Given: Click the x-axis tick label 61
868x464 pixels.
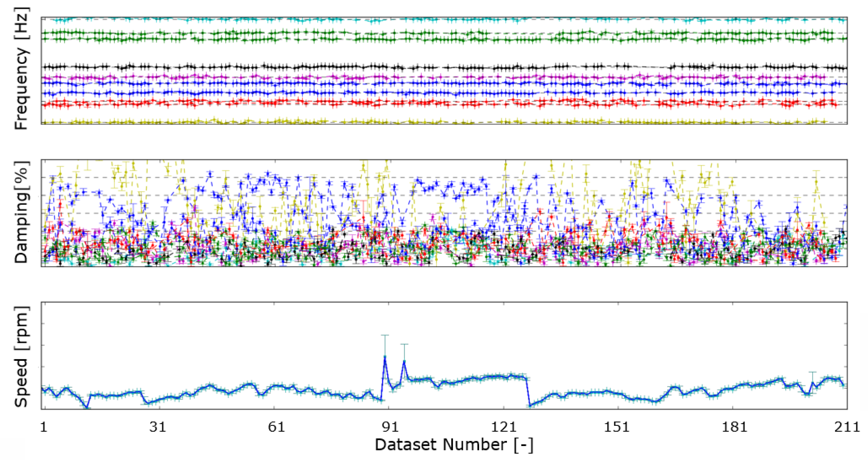Looking at the screenshot, I should pyautogui.click(x=276, y=427).
